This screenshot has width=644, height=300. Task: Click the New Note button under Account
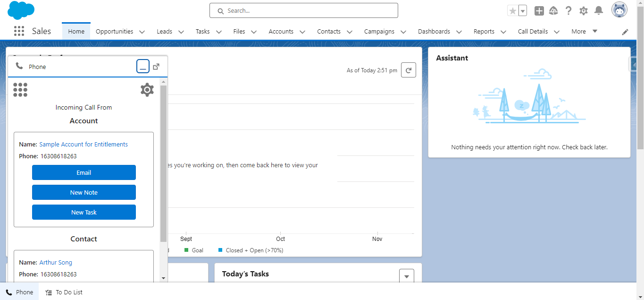(x=84, y=192)
